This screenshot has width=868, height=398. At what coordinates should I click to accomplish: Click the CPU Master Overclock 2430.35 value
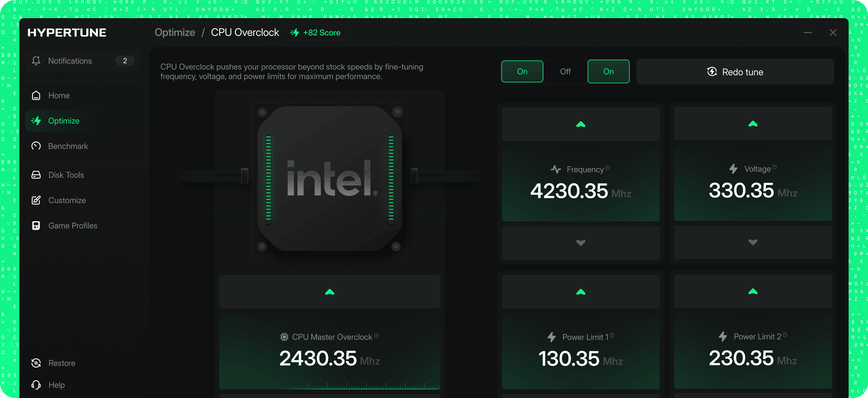(x=318, y=358)
